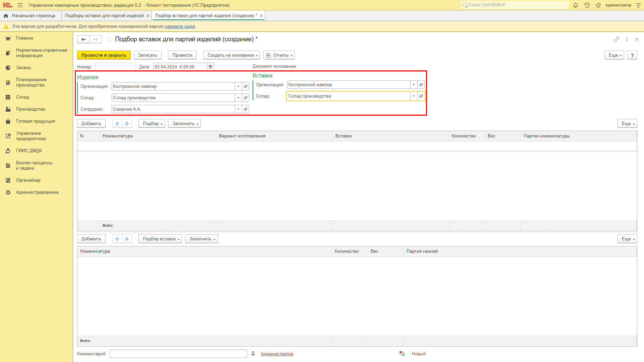Copy link to document via chain icon

coord(616,39)
